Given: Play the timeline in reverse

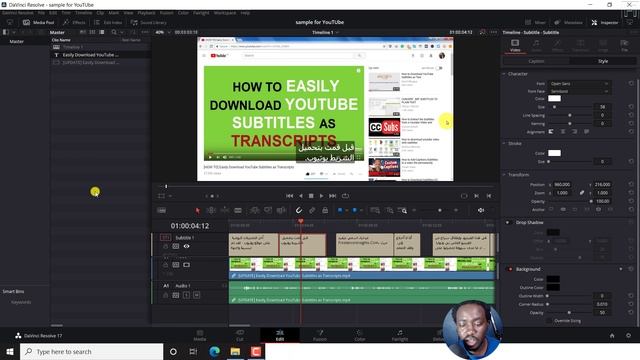Looking at the screenshot, I should pos(300,196).
